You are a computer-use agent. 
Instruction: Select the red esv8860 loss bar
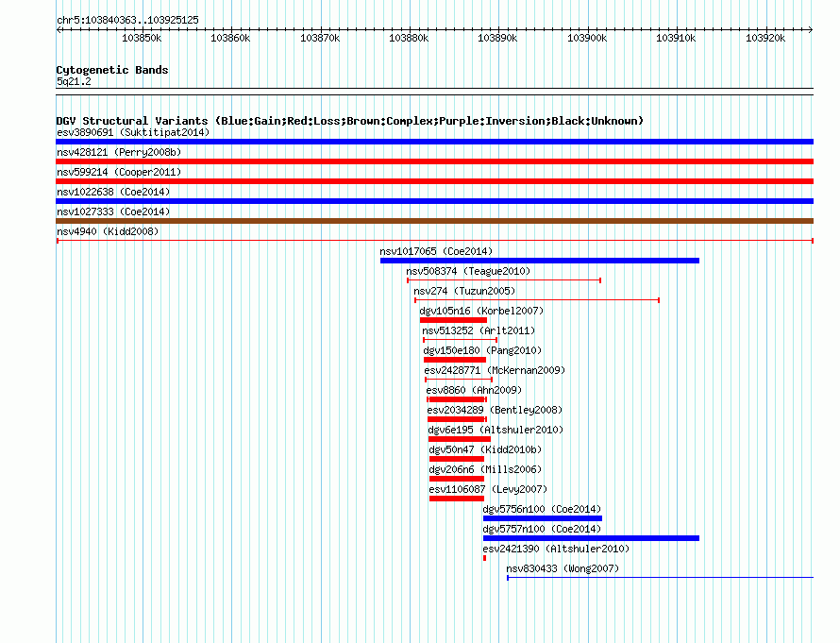(x=457, y=399)
